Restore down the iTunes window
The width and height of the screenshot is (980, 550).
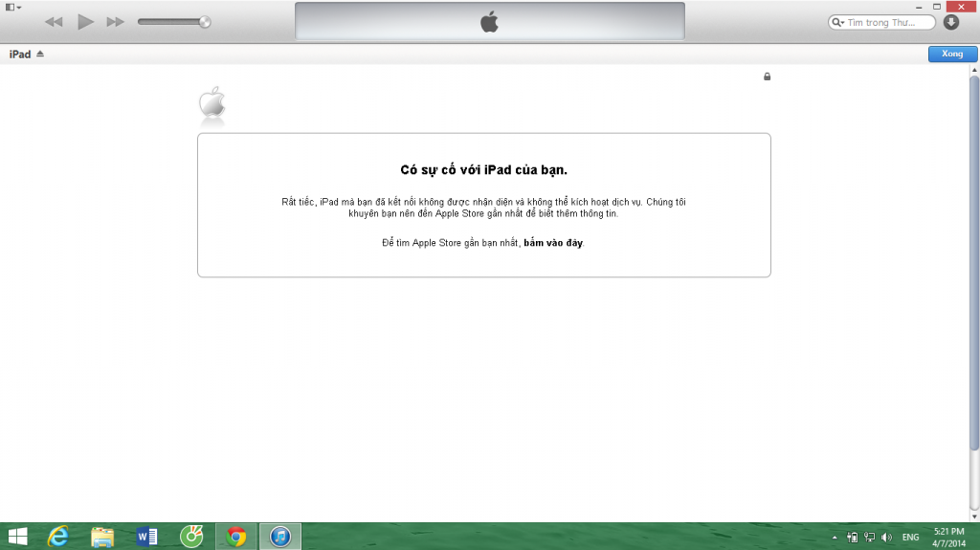pos(937,7)
